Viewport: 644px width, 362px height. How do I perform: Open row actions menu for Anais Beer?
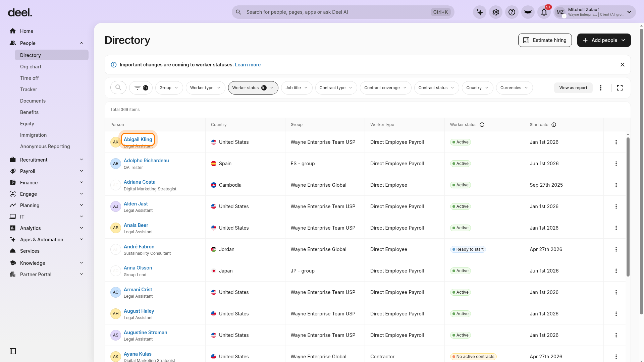pos(616,228)
